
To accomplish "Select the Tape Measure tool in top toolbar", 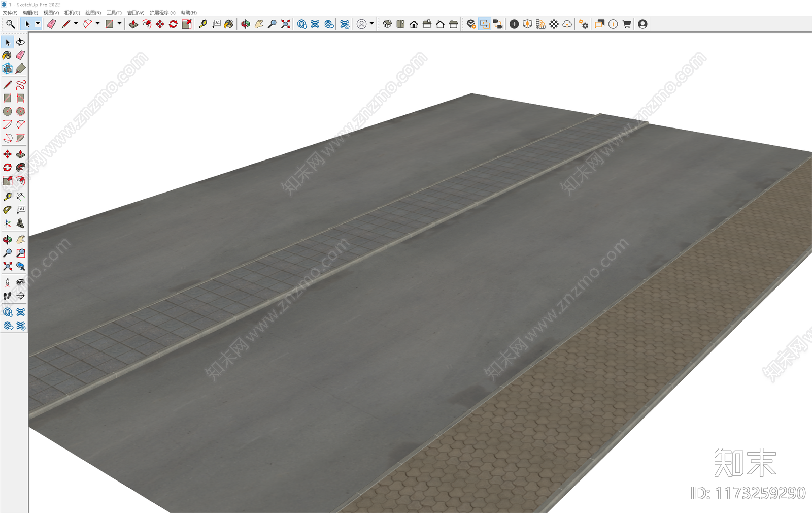I will 203,24.
